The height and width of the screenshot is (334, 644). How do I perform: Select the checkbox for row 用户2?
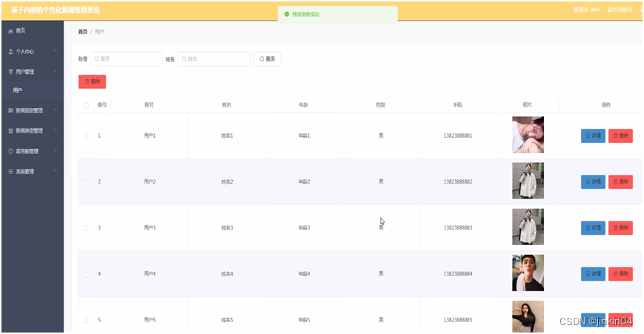coord(86,181)
